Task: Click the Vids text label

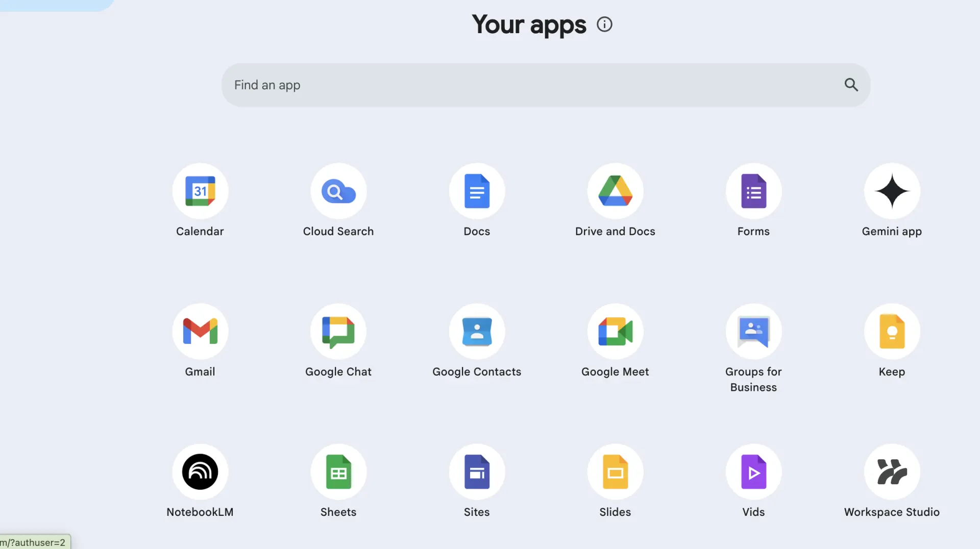Action: (x=753, y=512)
